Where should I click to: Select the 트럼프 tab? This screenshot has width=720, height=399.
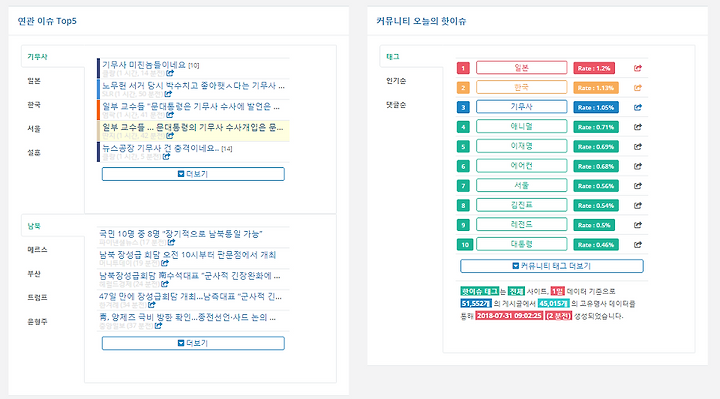click(x=37, y=298)
